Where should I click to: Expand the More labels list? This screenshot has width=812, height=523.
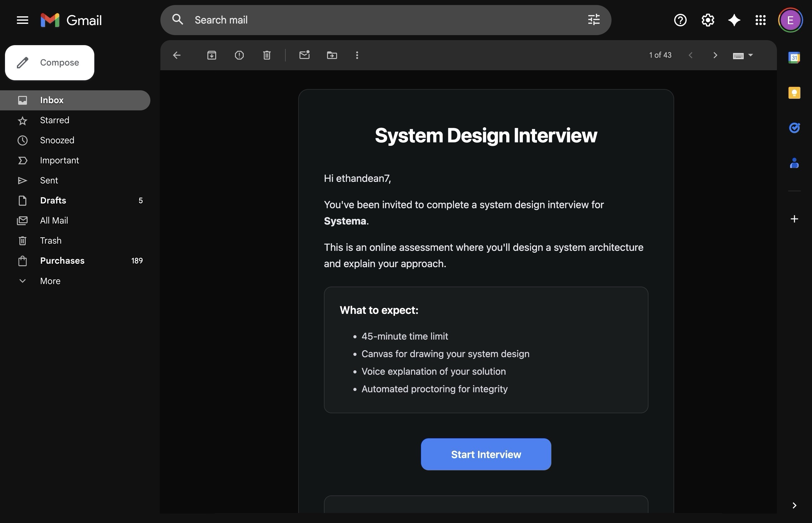pyautogui.click(x=50, y=281)
